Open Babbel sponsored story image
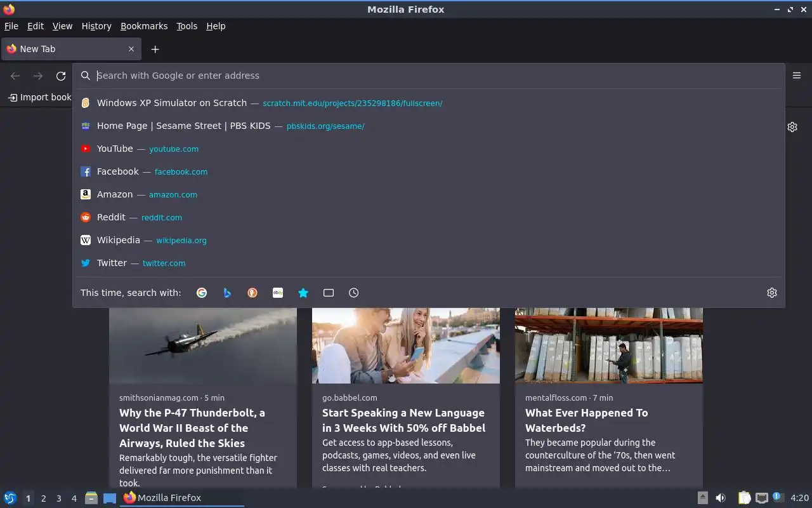 [406, 345]
